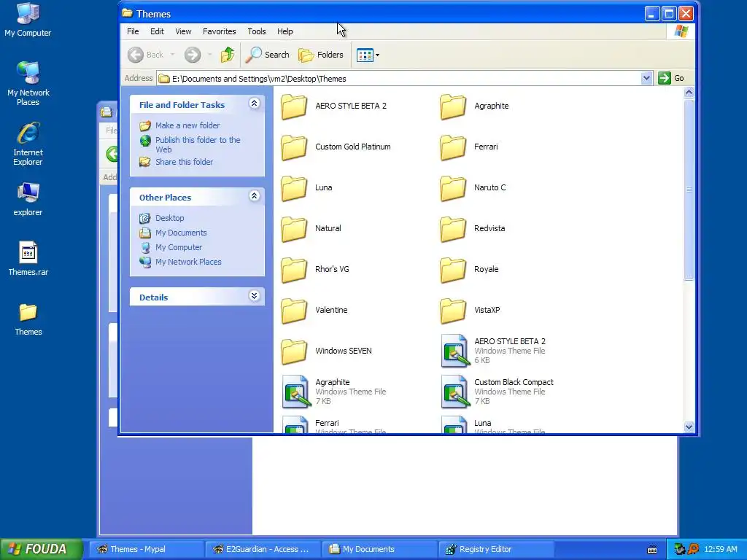The image size is (747, 560).
Task: Select Internet Explorer desktop icon
Action: 28,144
